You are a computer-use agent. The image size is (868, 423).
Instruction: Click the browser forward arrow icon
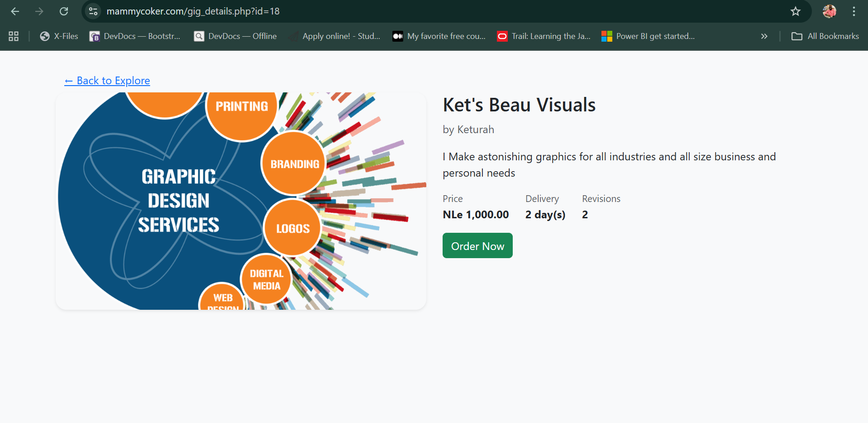39,11
